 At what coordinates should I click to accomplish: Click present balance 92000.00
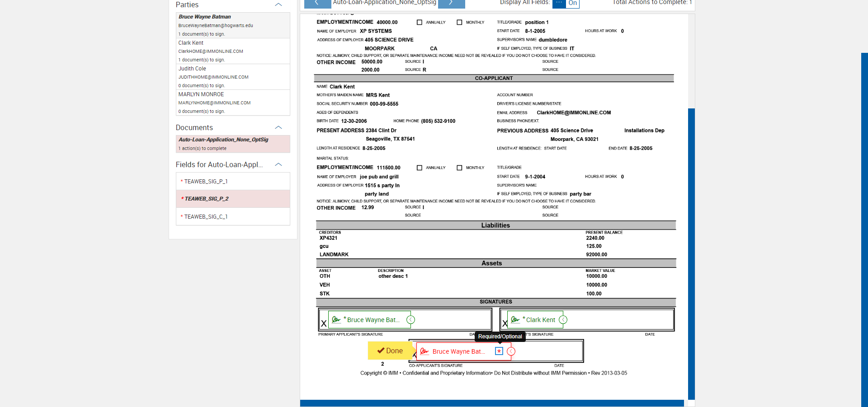pyautogui.click(x=597, y=254)
